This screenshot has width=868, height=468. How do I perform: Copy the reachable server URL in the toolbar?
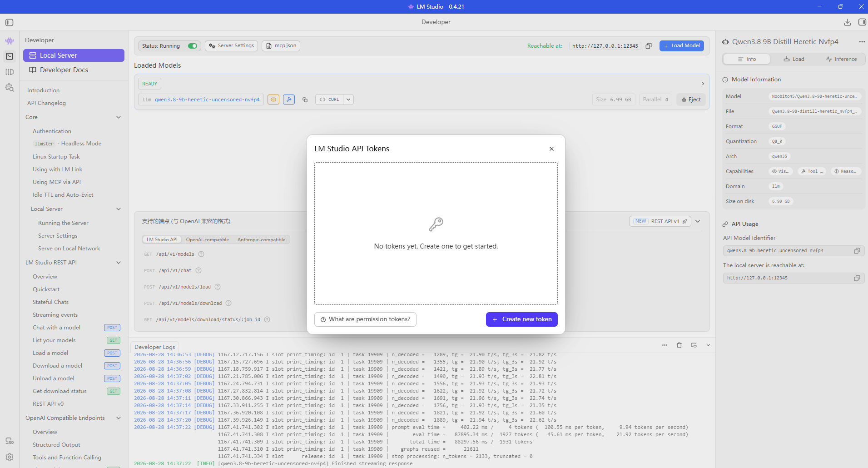click(x=649, y=46)
